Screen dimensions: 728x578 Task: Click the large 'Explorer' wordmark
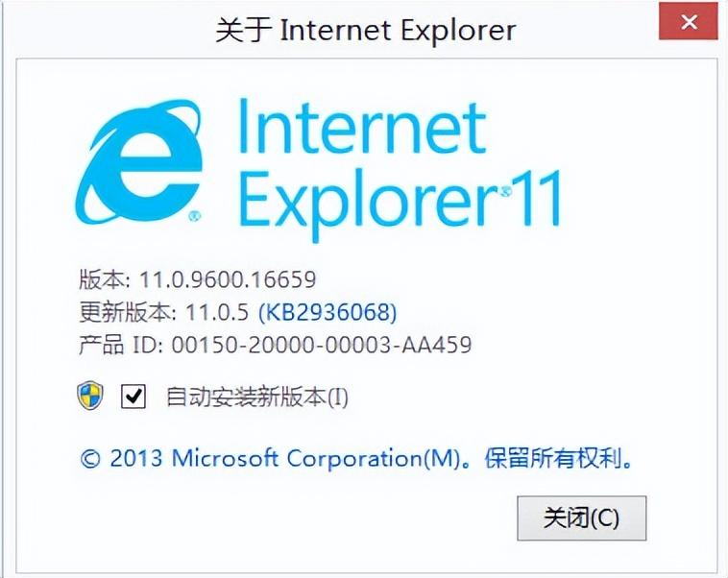pos(366,204)
